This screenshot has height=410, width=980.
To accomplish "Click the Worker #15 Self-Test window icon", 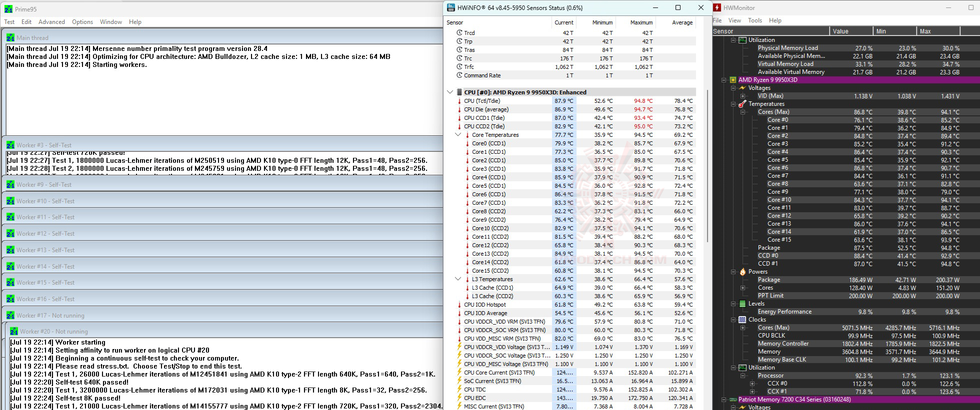I will click(x=10, y=282).
